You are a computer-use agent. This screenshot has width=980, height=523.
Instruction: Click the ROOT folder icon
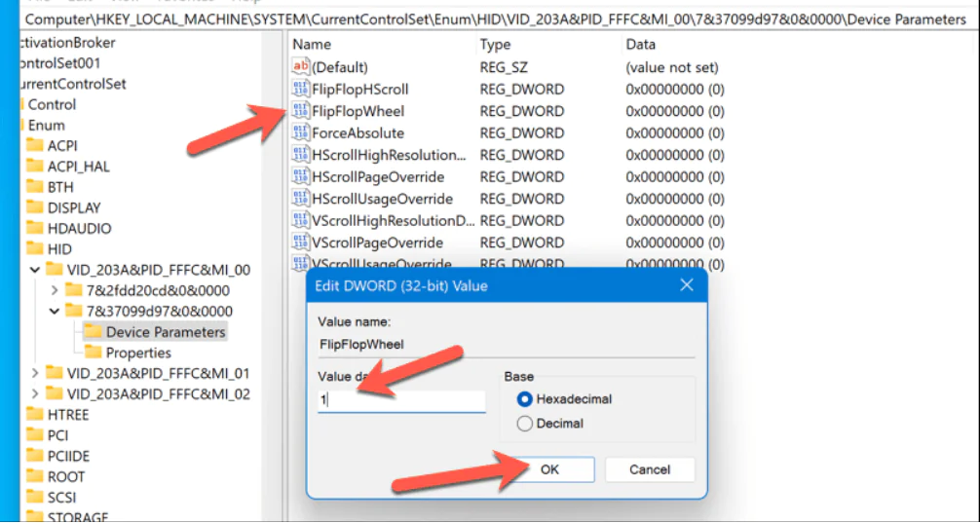(x=35, y=476)
